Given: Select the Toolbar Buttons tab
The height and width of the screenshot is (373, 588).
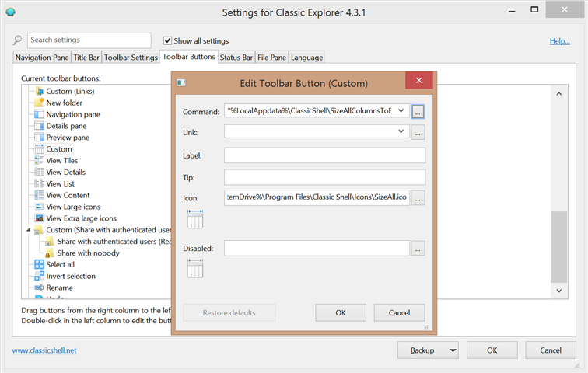Looking at the screenshot, I should (189, 57).
